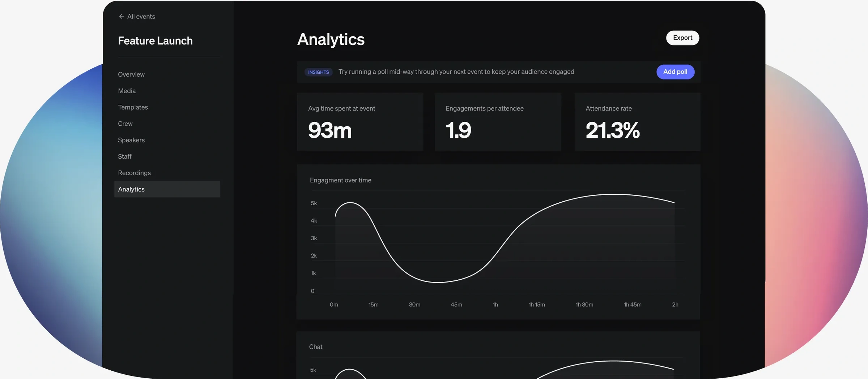The image size is (868, 379).
Task: Click the Attendance rate card
Action: (x=637, y=122)
